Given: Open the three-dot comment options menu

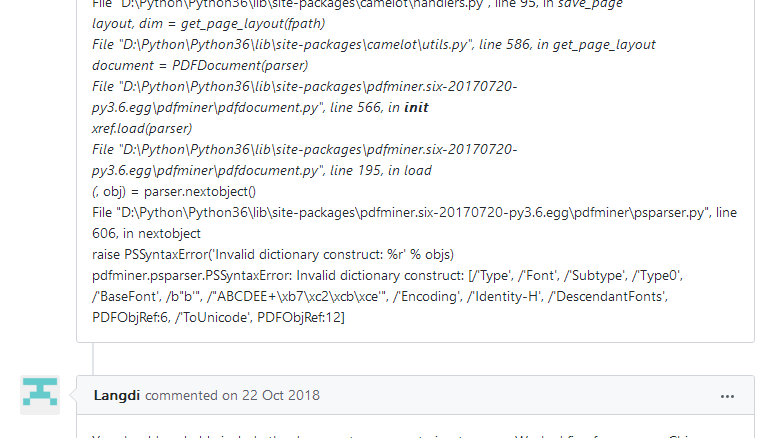Looking at the screenshot, I should pos(727,396).
